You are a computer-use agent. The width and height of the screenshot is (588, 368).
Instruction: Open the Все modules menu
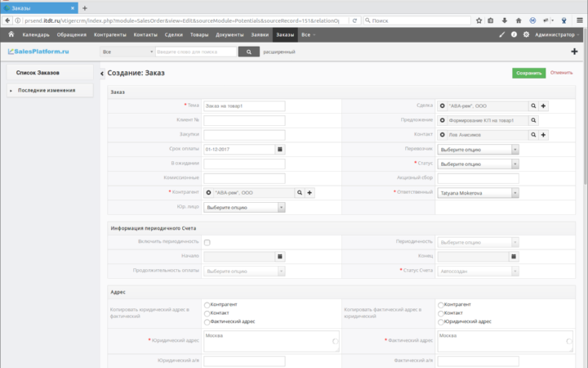308,34
